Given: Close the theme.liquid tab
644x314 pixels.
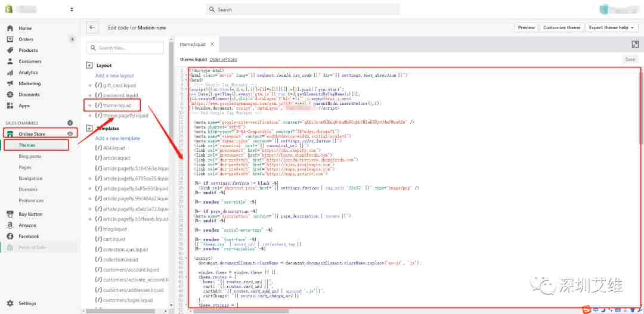Looking at the screenshot, I should (212, 44).
